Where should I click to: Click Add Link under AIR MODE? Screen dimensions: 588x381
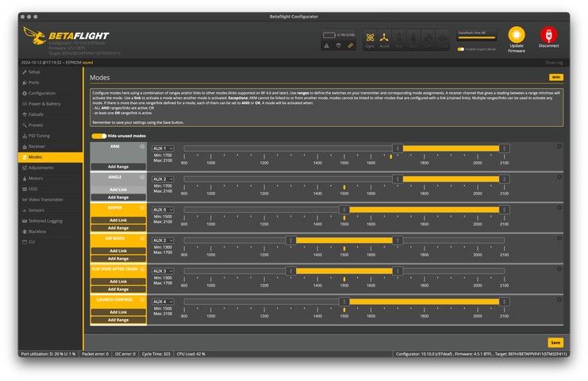click(118, 251)
